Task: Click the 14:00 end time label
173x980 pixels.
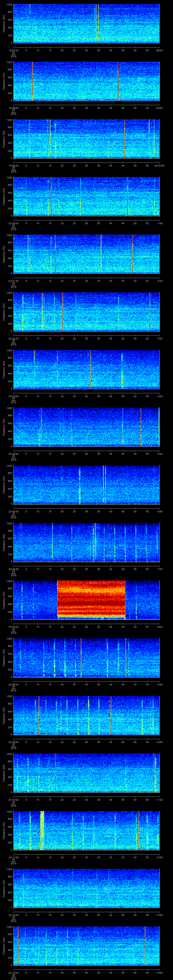Action: [160, 973]
